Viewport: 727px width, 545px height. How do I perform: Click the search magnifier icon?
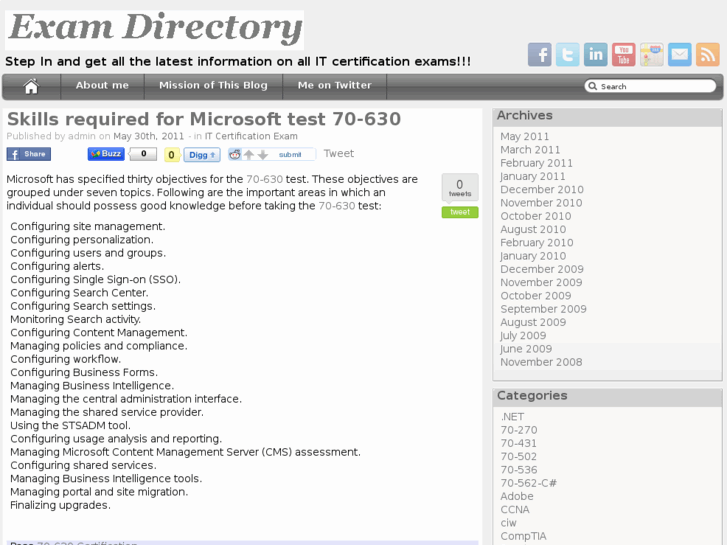593,86
